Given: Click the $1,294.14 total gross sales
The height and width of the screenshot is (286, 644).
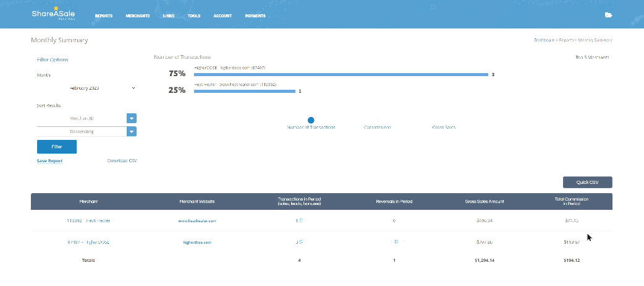Looking at the screenshot, I should pyautogui.click(x=485, y=261).
